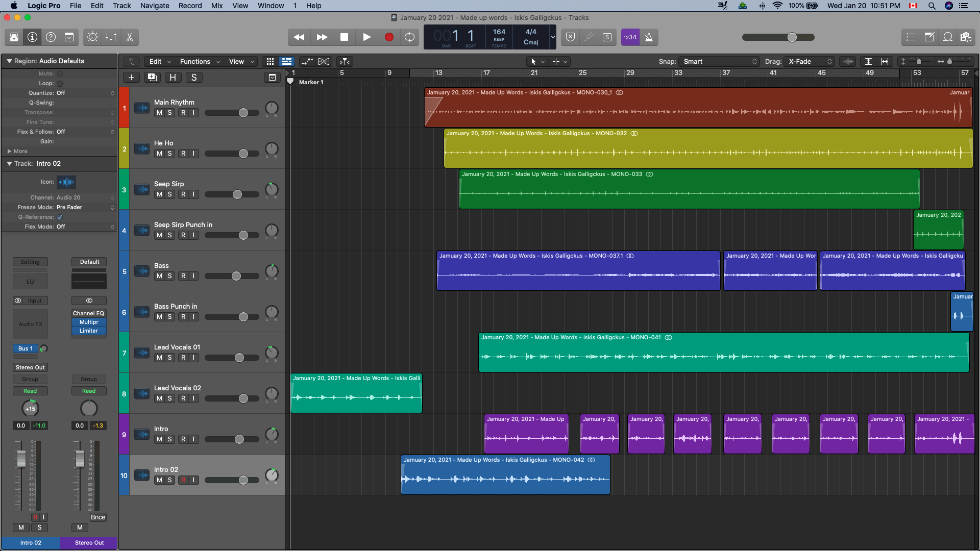Click the Bus 1 send button

coord(25,349)
